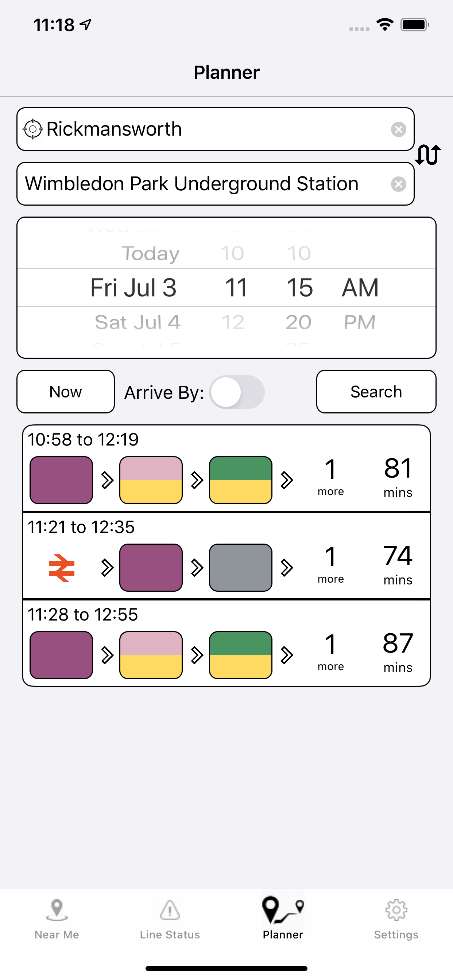Open the Settings gear tab

tap(396, 919)
